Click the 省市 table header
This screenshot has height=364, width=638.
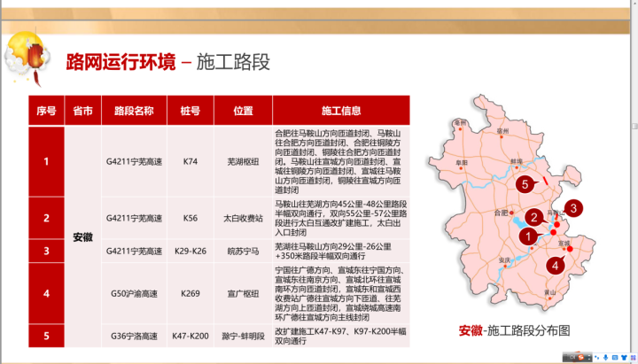click(x=82, y=111)
